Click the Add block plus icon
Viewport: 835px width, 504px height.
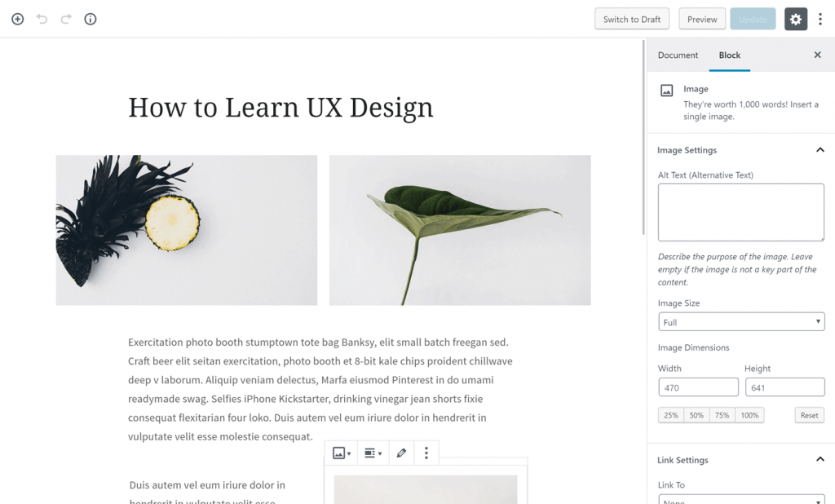tap(17, 19)
